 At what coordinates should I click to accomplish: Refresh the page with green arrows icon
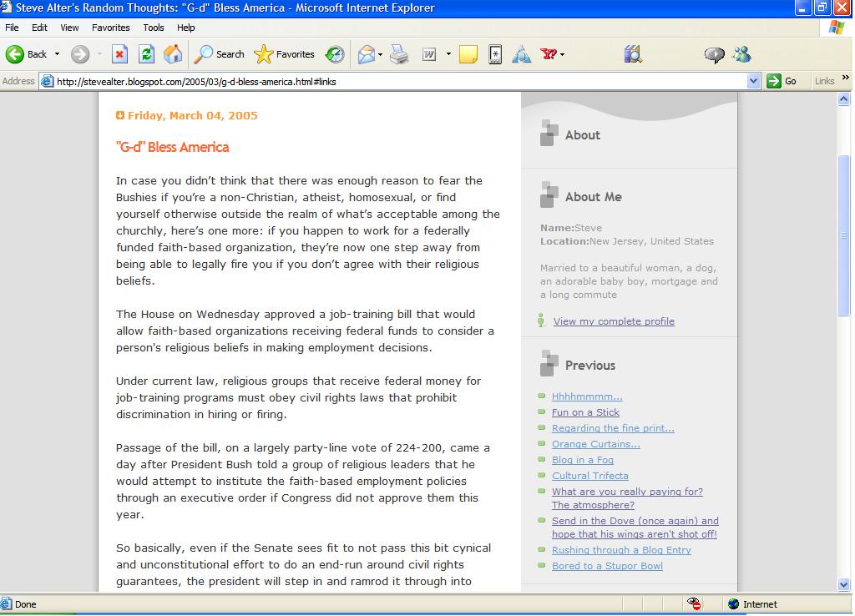[146, 54]
